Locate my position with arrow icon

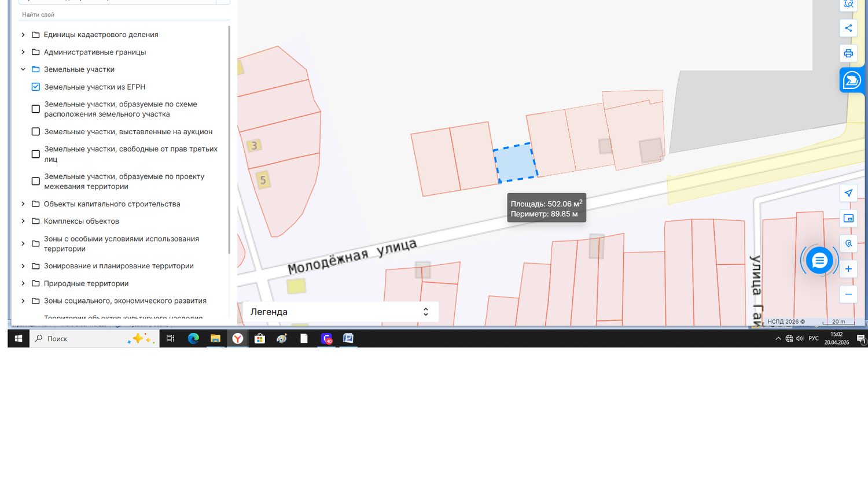[x=848, y=193]
